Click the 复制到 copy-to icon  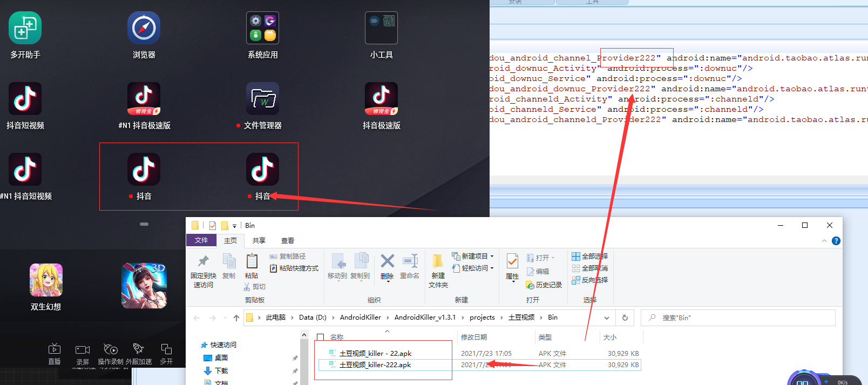click(x=361, y=261)
